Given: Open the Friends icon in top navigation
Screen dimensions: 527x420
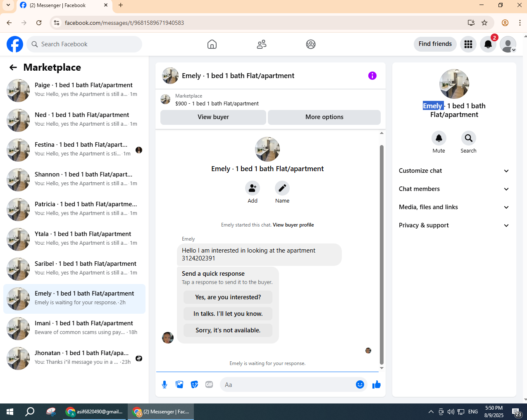Looking at the screenshot, I should pyautogui.click(x=262, y=44).
